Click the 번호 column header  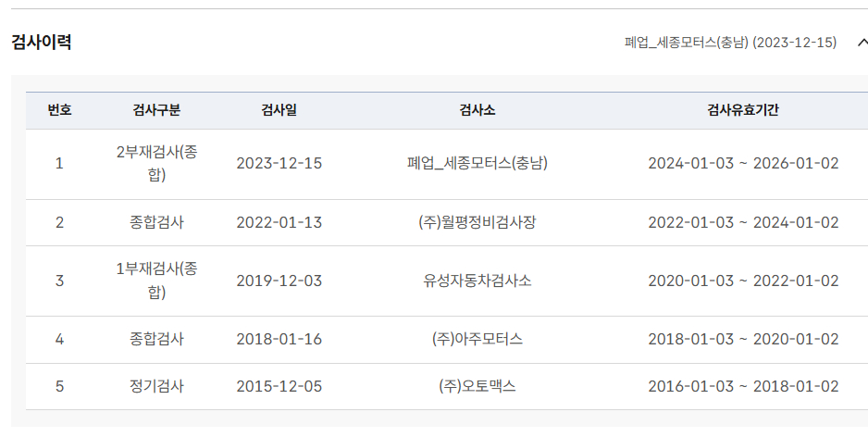point(60,110)
